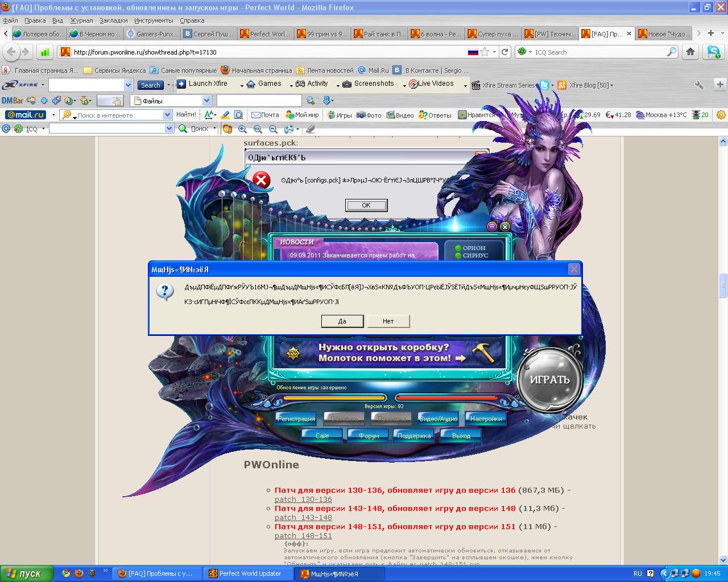Expand the Xfire search box dropdown
Viewport: 728px width, 582px height.
point(128,85)
